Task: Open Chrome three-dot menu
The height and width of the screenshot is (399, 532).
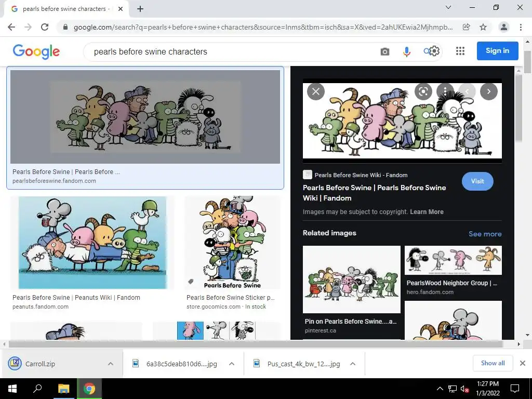Action: [521, 27]
